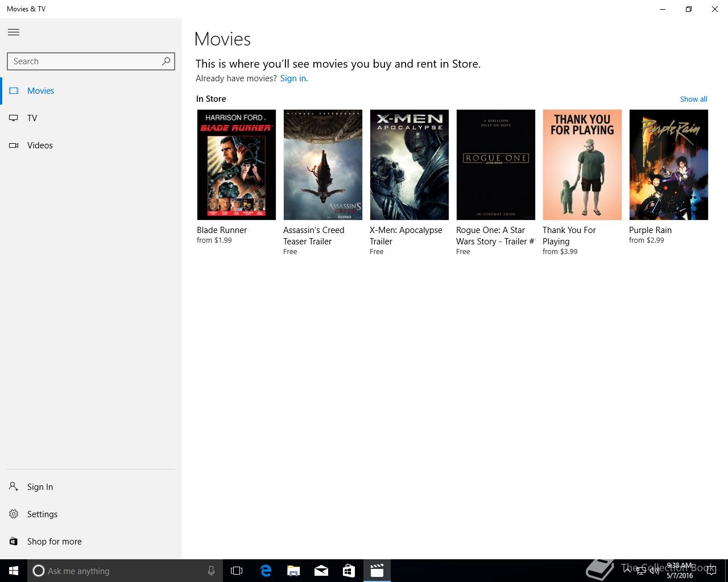Open the hamburger navigation menu

(14, 32)
